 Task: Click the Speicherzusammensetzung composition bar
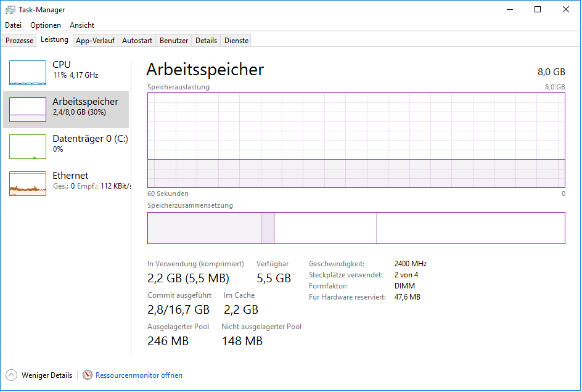pos(356,228)
